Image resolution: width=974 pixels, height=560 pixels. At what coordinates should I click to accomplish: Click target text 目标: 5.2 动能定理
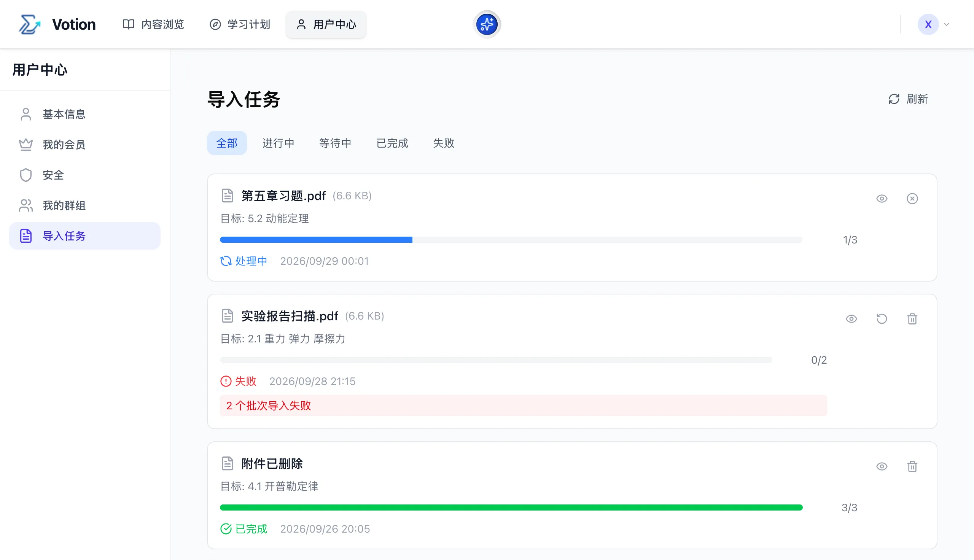click(x=264, y=218)
